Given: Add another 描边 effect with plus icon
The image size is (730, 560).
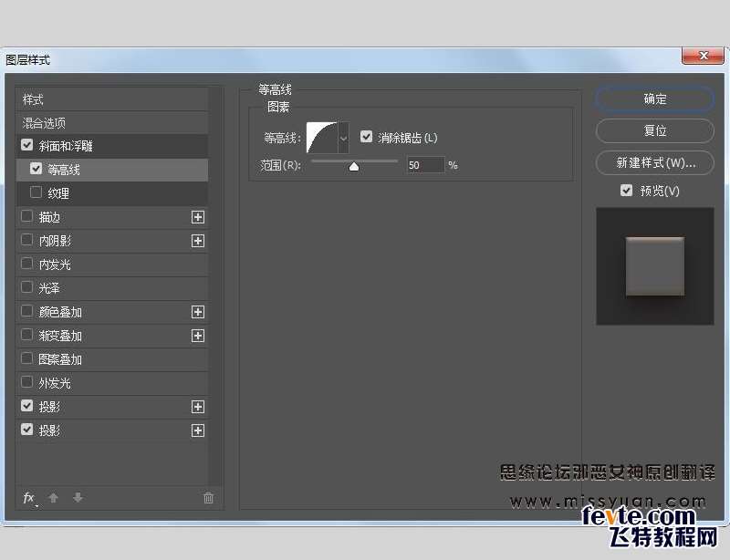Looking at the screenshot, I should pyautogui.click(x=198, y=217).
